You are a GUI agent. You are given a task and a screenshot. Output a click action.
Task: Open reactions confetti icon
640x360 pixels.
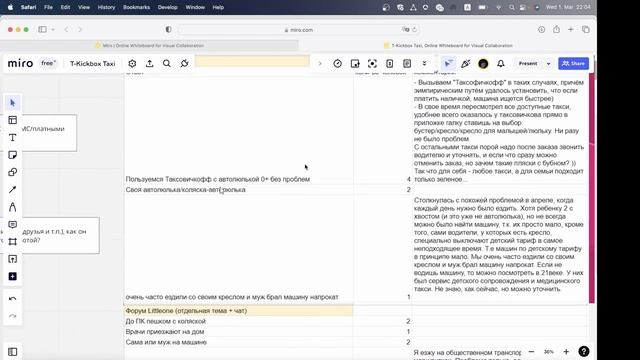(466, 64)
